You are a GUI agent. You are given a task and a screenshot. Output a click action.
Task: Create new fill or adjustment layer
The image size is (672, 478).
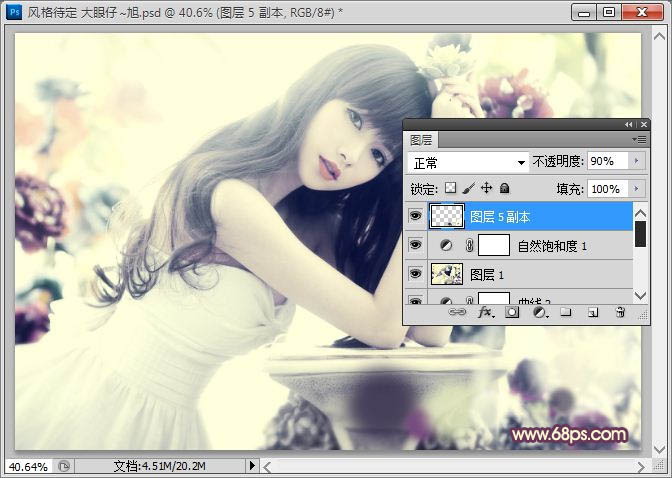click(540, 313)
